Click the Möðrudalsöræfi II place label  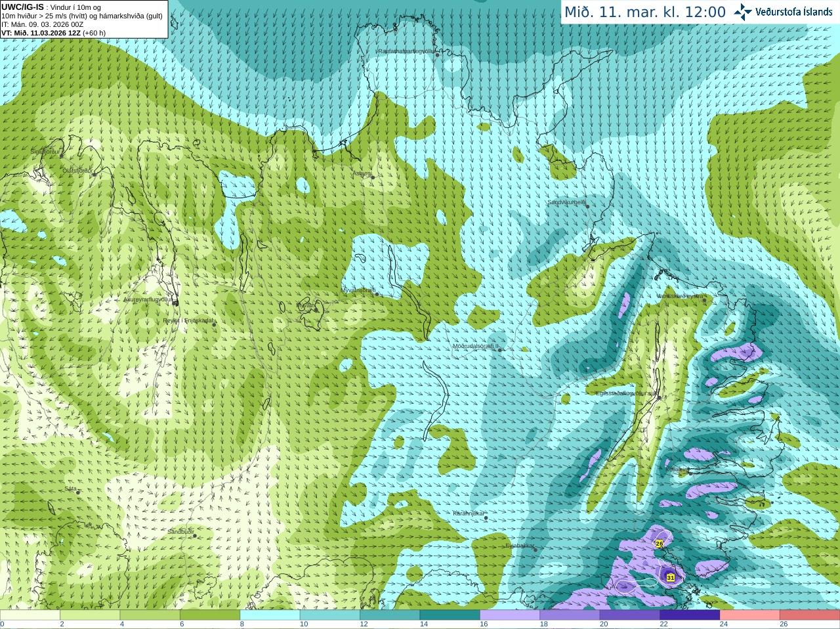tap(476, 346)
